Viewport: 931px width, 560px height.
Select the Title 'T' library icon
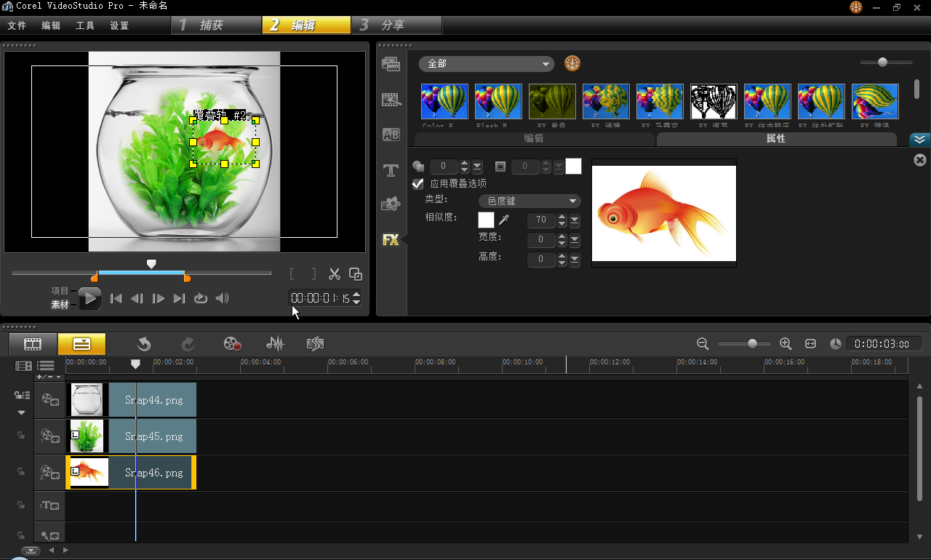[391, 171]
